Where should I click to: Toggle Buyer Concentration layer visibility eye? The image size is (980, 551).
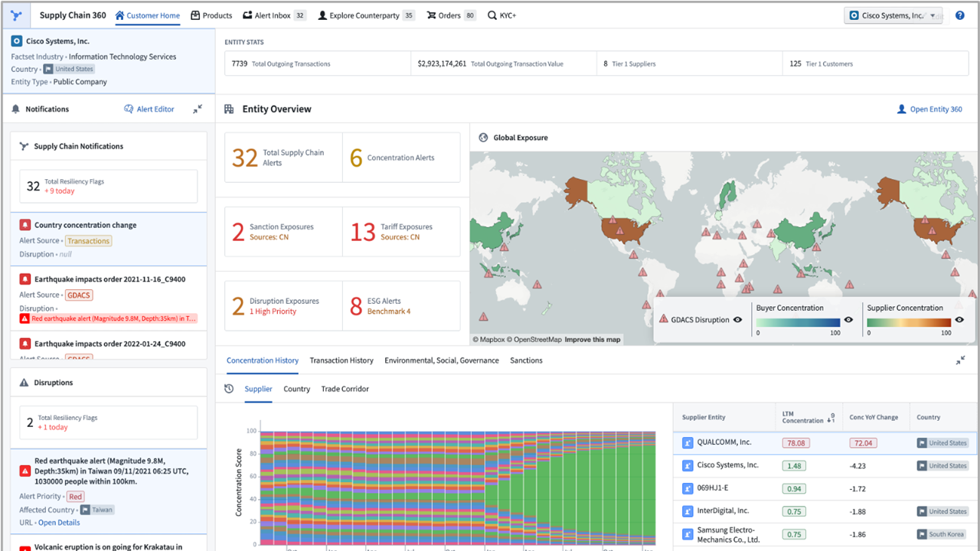[x=848, y=320]
